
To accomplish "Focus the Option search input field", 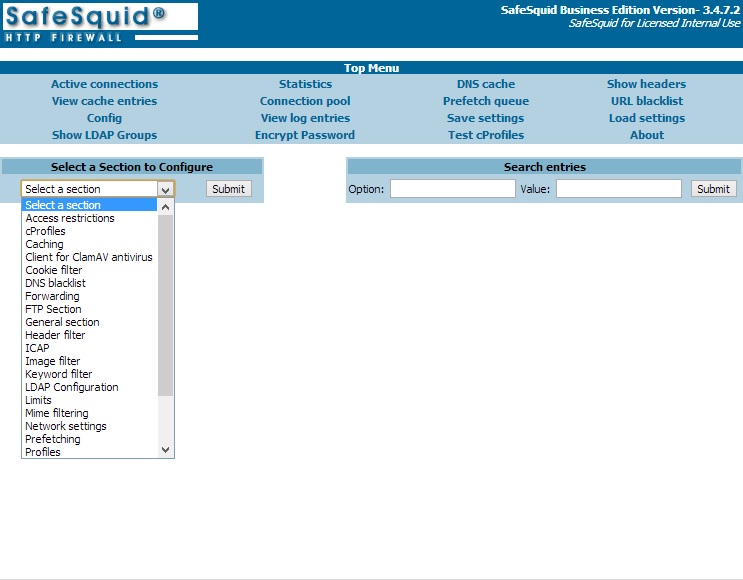I will coord(452,189).
